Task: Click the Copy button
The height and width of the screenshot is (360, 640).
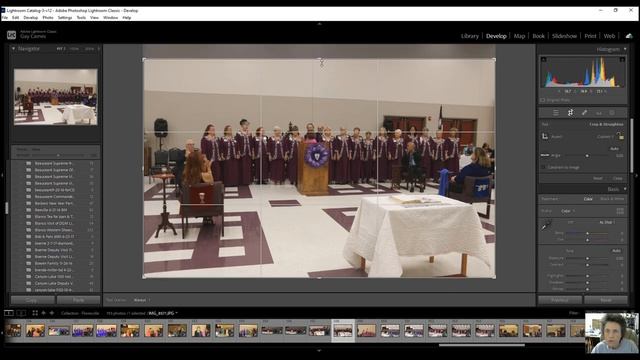Action: pyautogui.click(x=33, y=300)
